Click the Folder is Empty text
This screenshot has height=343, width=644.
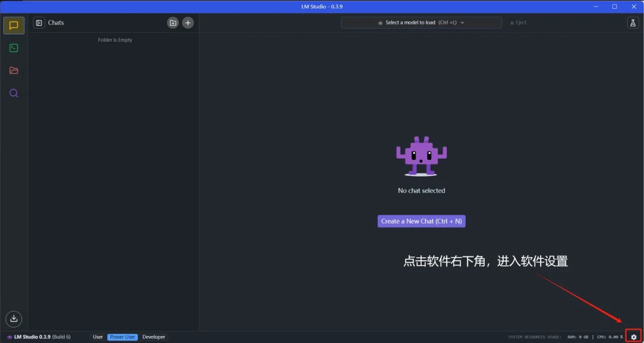(x=115, y=40)
